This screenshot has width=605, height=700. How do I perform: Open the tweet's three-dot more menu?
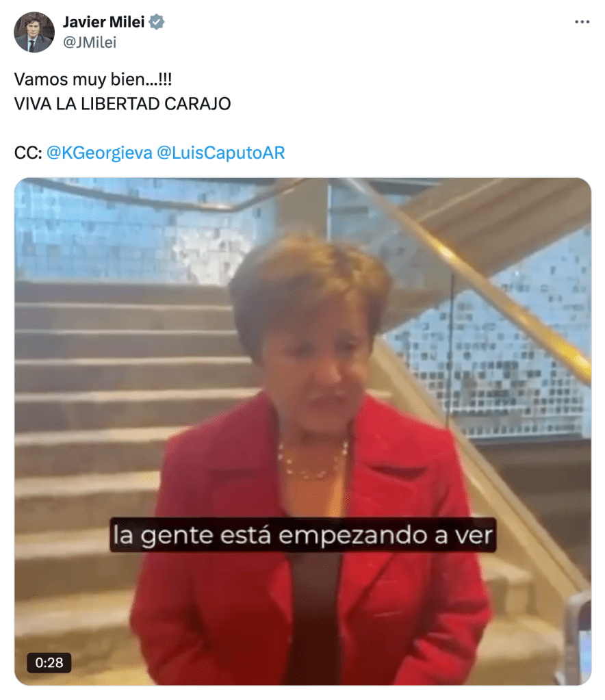pos(582,22)
